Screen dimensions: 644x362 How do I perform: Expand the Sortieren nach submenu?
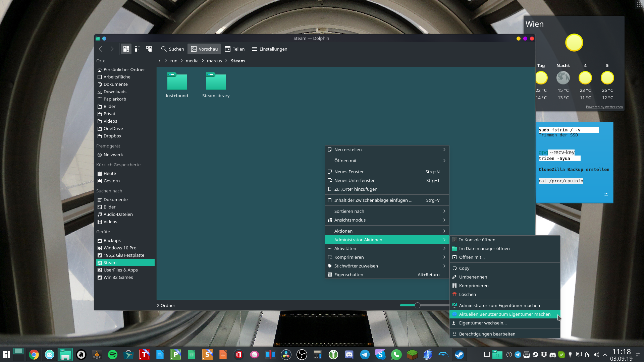[387, 211]
